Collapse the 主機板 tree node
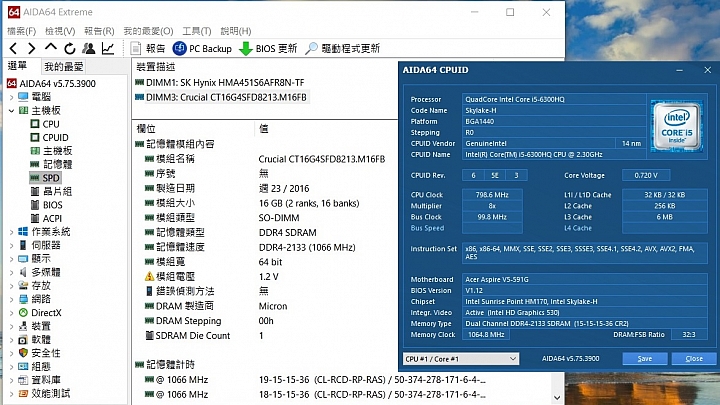Image resolution: width=720 pixels, height=405 pixels. pyautogui.click(x=10, y=110)
